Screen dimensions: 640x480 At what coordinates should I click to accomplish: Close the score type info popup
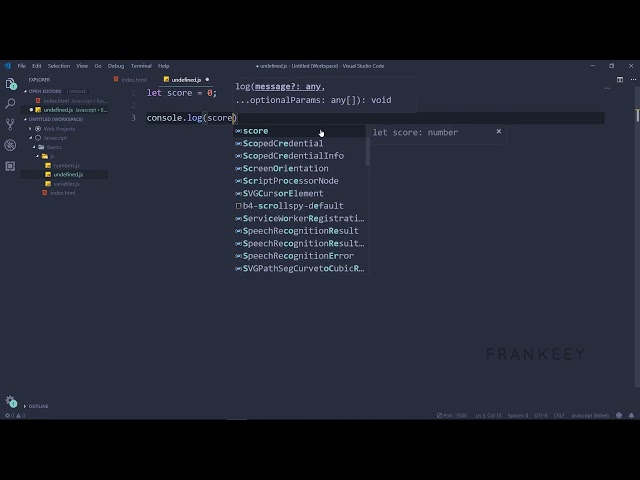coord(499,131)
